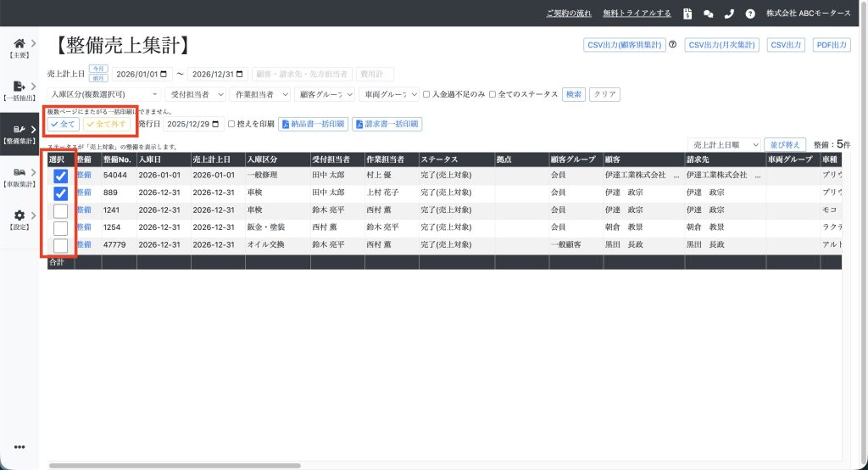
Task: Click 無料トライアルする in the top bar
Action: 637,14
